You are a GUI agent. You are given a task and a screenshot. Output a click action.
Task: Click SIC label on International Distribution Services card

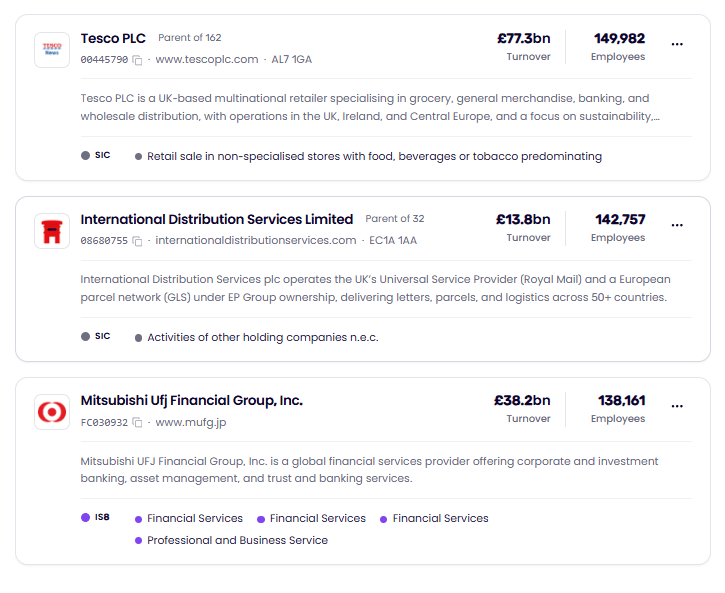(x=96, y=336)
